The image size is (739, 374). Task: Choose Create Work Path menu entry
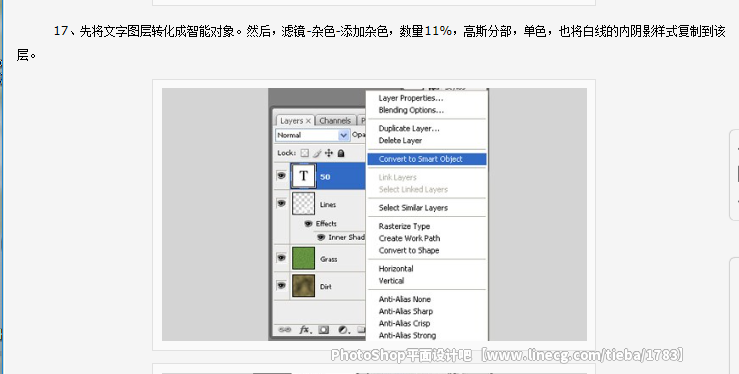(x=409, y=238)
